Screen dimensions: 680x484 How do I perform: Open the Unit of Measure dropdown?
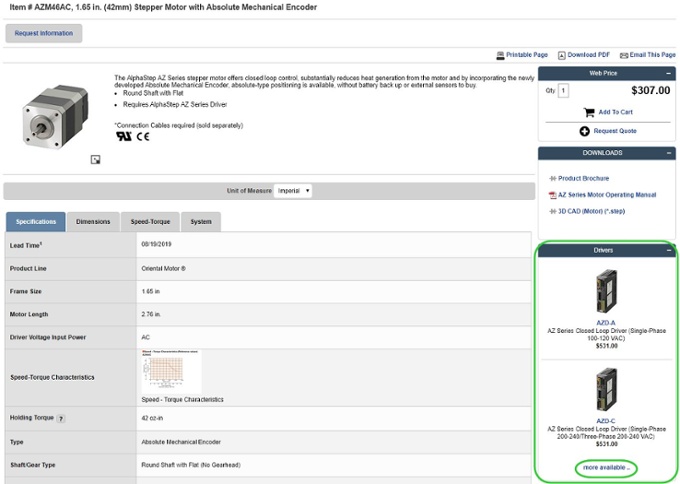pyautogui.click(x=294, y=190)
